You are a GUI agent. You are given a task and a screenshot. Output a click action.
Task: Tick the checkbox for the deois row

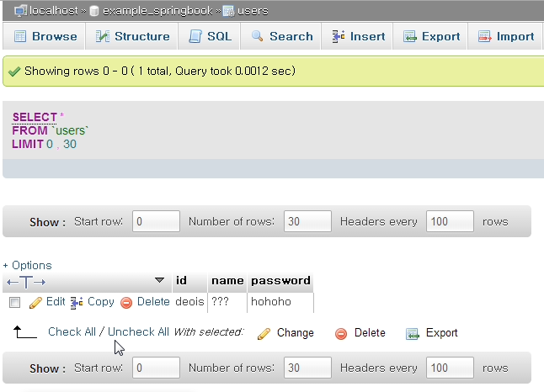14,302
